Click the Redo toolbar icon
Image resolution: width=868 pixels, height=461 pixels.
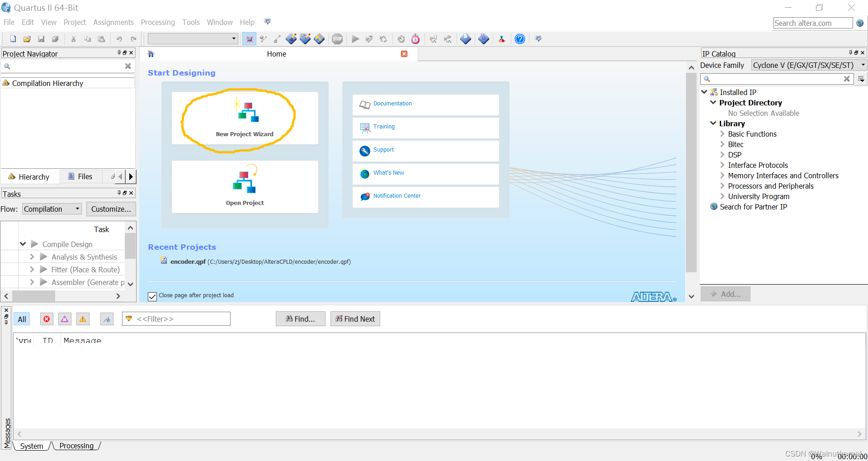[133, 39]
